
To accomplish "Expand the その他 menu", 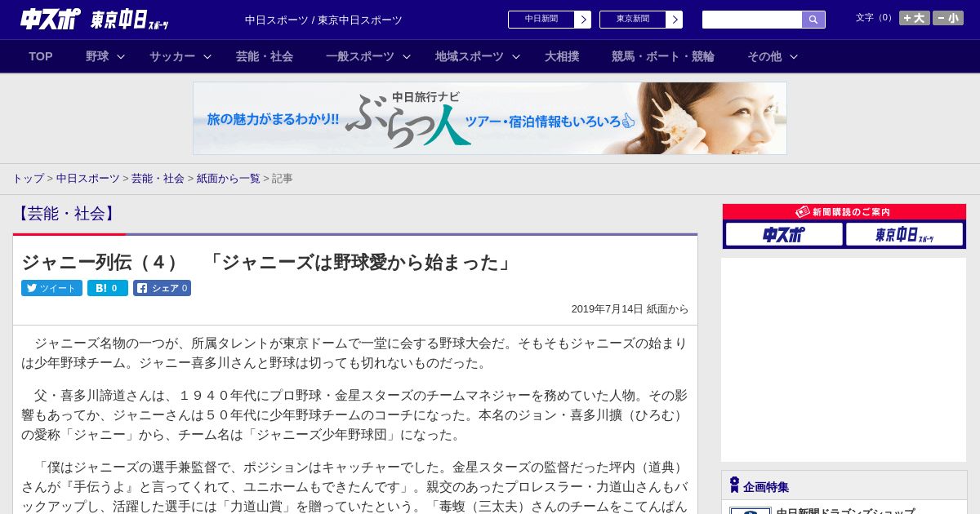I will (773, 56).
